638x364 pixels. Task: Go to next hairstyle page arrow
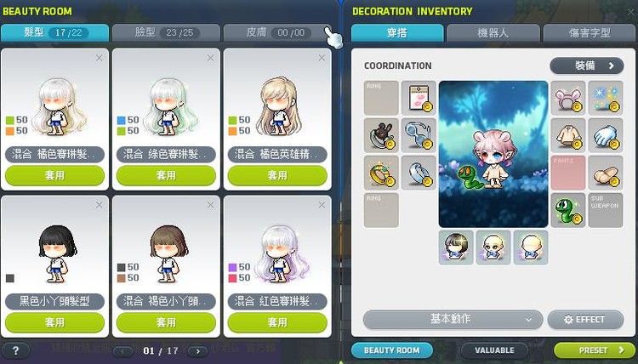[x=198, y=351]
